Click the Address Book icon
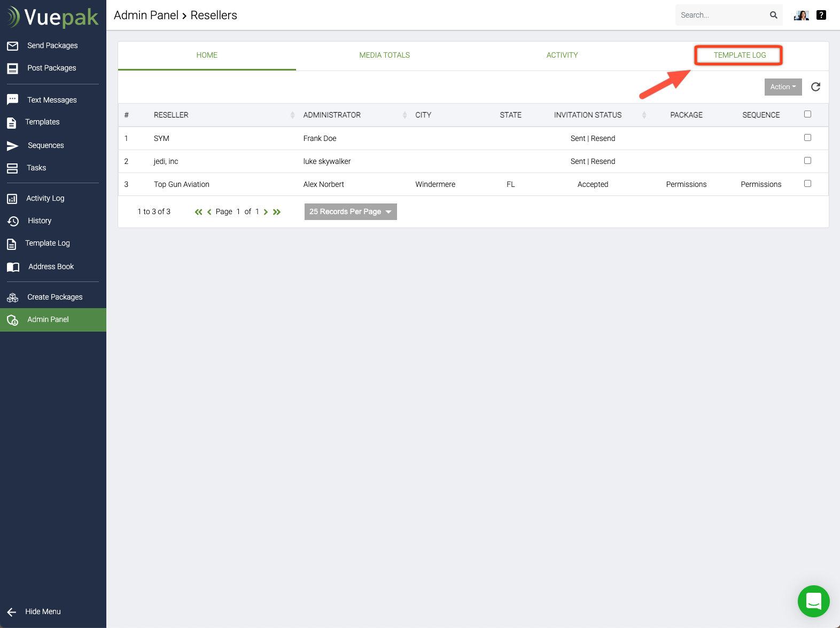The height and width of the screenshot is (628, 840). (x=13, y=267)
